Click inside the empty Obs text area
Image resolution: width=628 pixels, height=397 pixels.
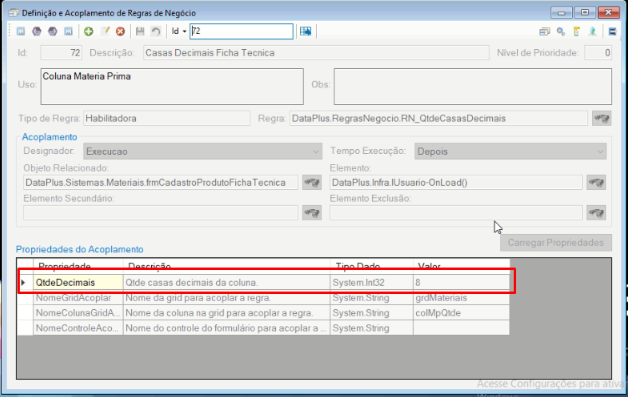click(473, 87)
